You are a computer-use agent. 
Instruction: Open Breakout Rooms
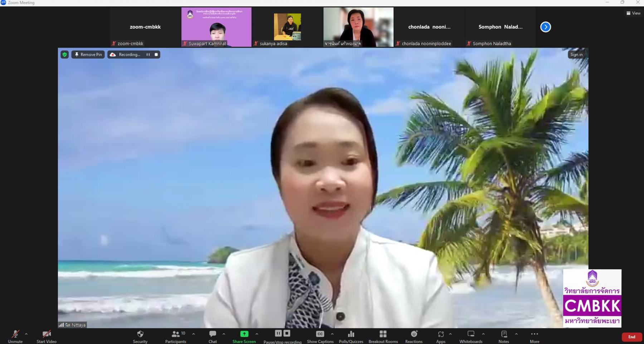383,336
